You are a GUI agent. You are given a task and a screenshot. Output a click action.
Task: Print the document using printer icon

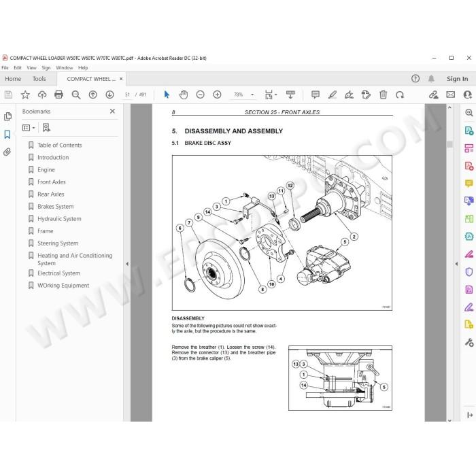(x=58, y=95)
